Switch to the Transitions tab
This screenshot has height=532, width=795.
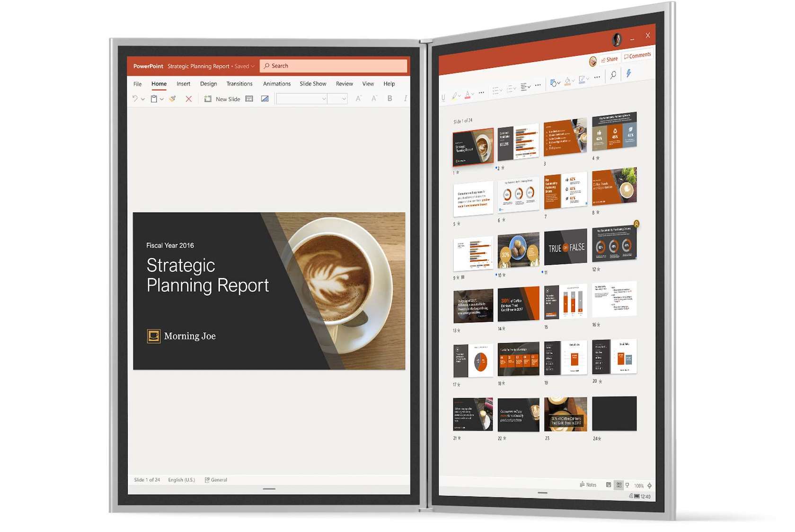tap(239, 84)
